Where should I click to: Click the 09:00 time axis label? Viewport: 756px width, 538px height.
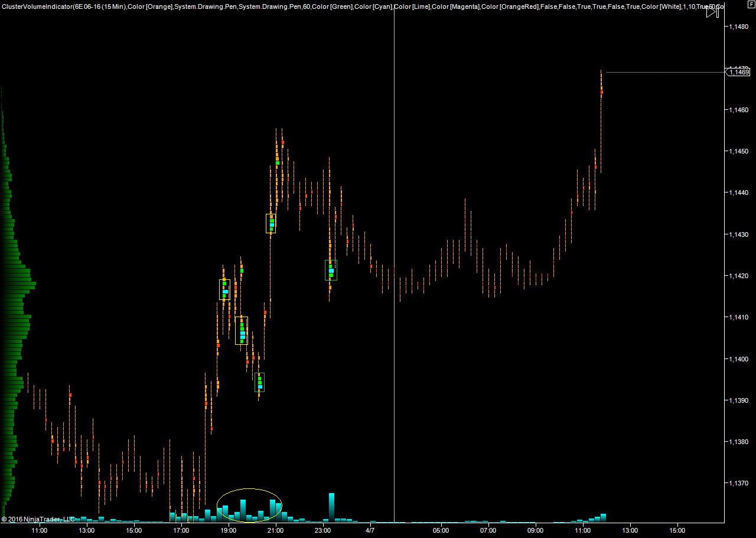tap(536, 530)
